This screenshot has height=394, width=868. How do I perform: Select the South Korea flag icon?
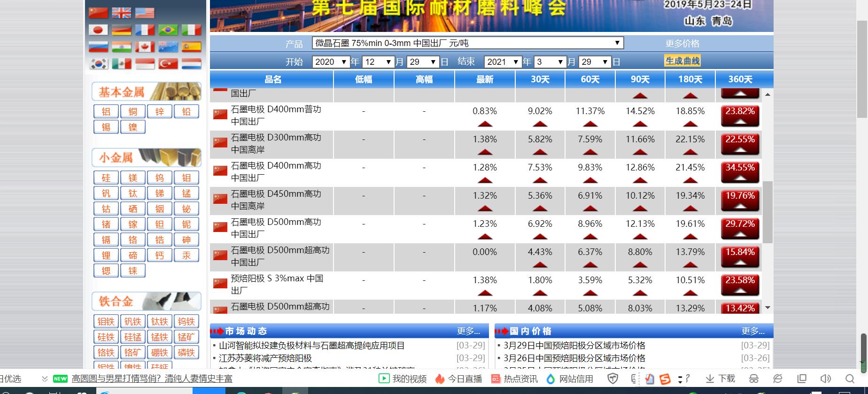[98, 64]
